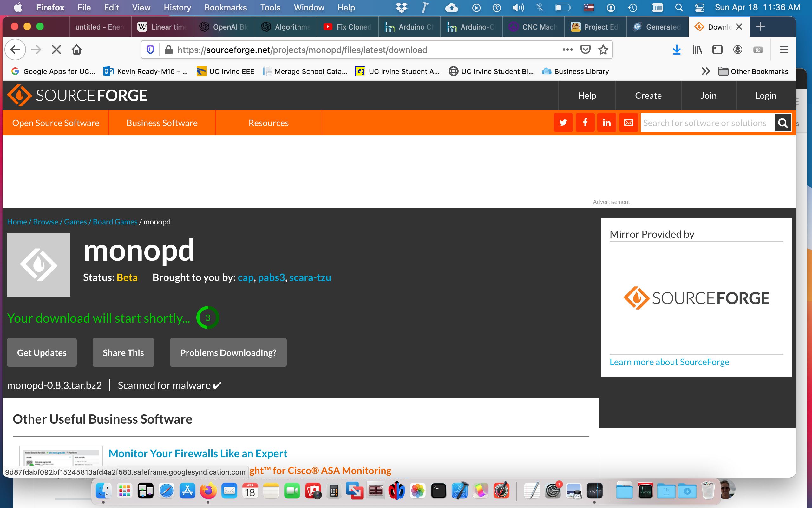
Task: Click the volume icon in menu bar
Action: tap(518, 7)
